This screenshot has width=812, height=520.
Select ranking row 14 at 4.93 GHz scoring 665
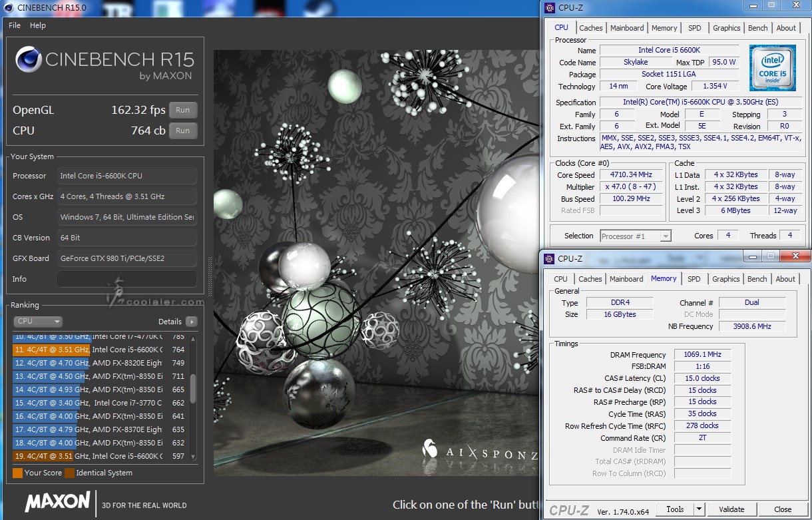click(100, 390)
